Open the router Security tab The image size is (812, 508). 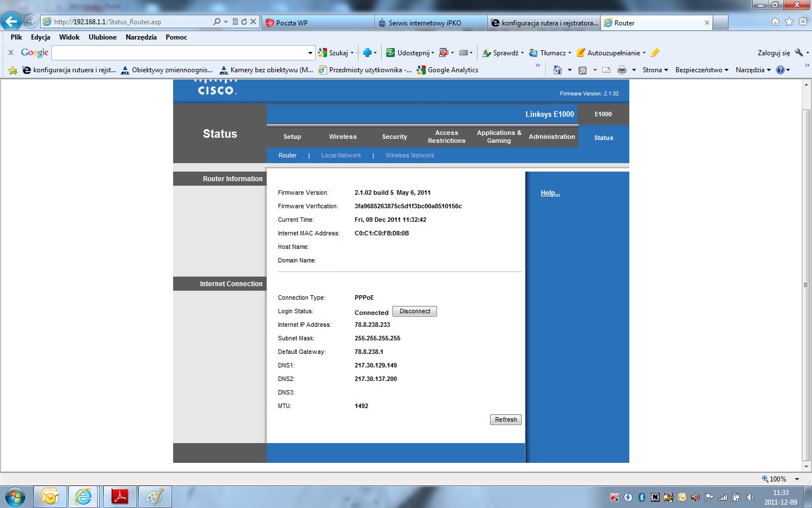394,137
